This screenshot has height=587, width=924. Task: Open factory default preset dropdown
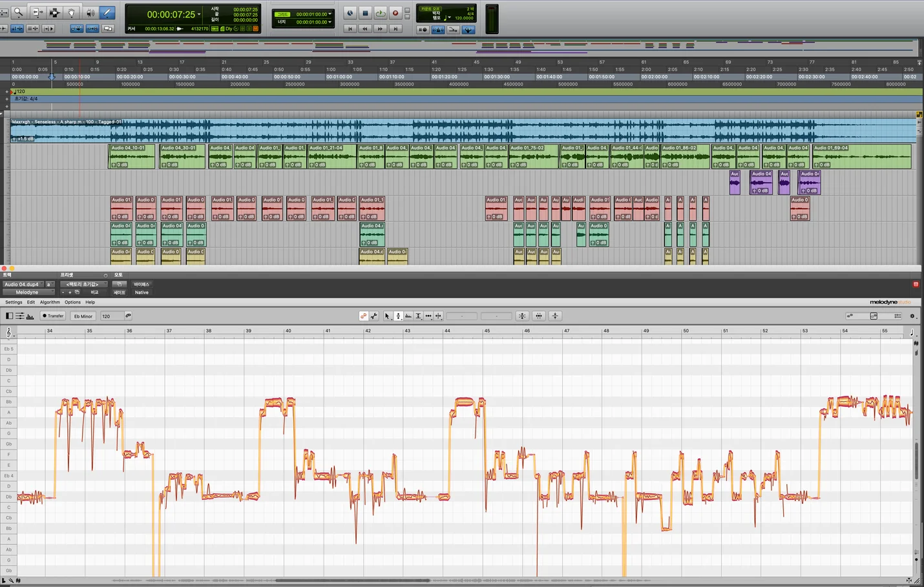coord(83,284)
